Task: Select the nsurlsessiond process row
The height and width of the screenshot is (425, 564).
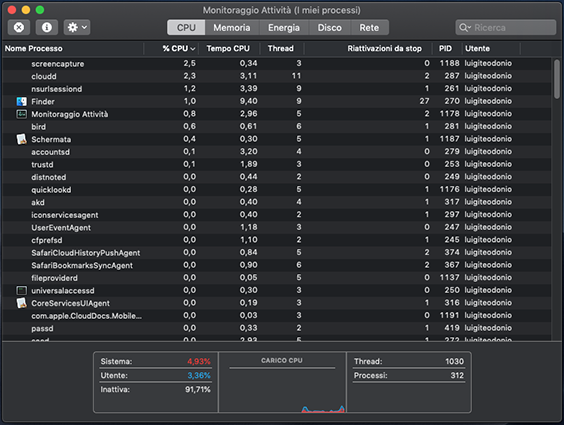Action: 277,89
